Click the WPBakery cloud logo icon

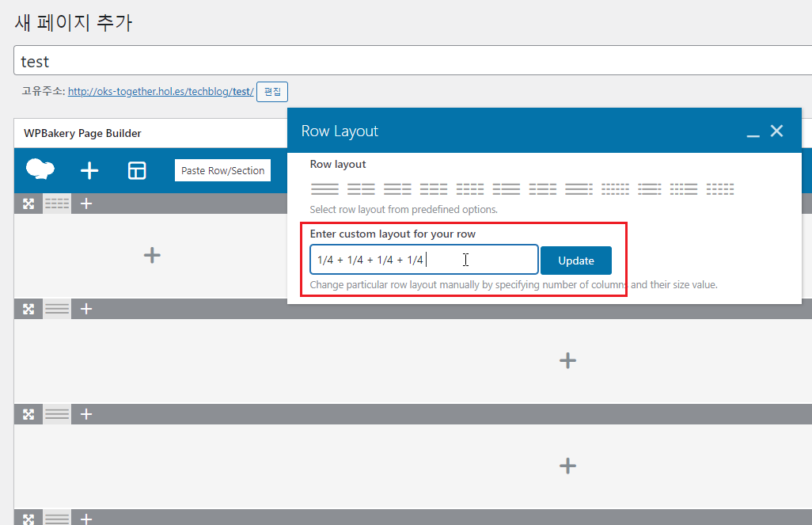point(40,169)
